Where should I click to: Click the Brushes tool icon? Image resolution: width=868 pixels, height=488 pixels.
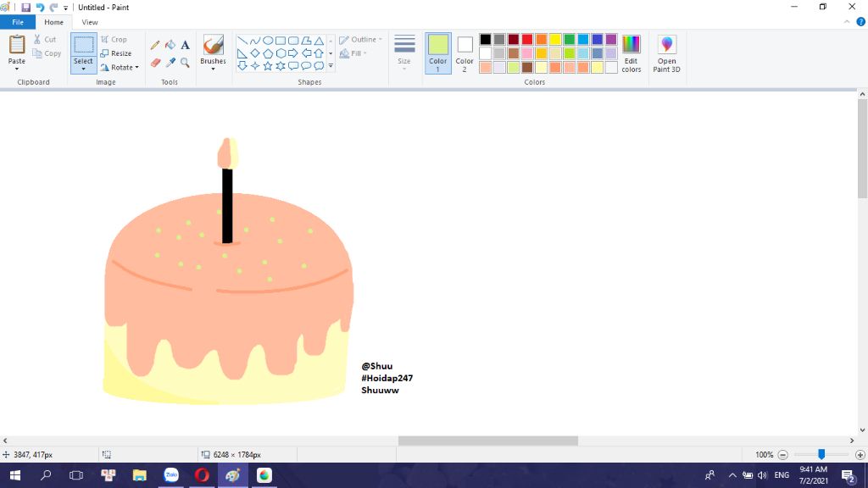click(213, 46)
